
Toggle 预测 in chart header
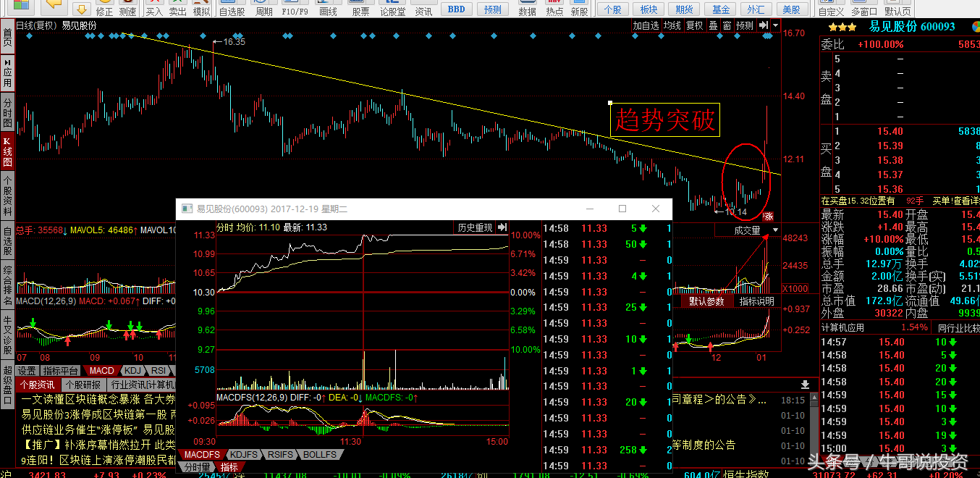pos(744,25)
